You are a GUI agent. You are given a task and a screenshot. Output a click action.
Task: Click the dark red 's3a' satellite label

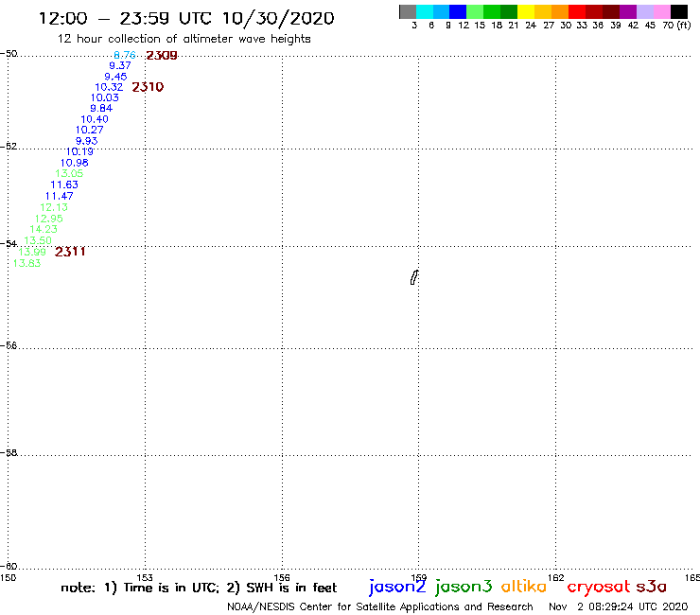pyautogui.click(x=652, y=587)
